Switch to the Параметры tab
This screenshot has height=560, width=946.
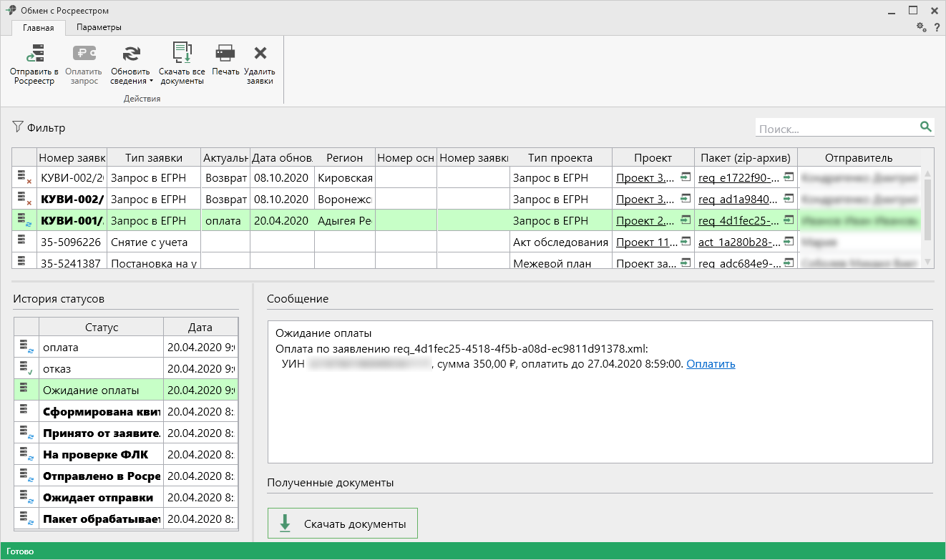tap(99, 27)
